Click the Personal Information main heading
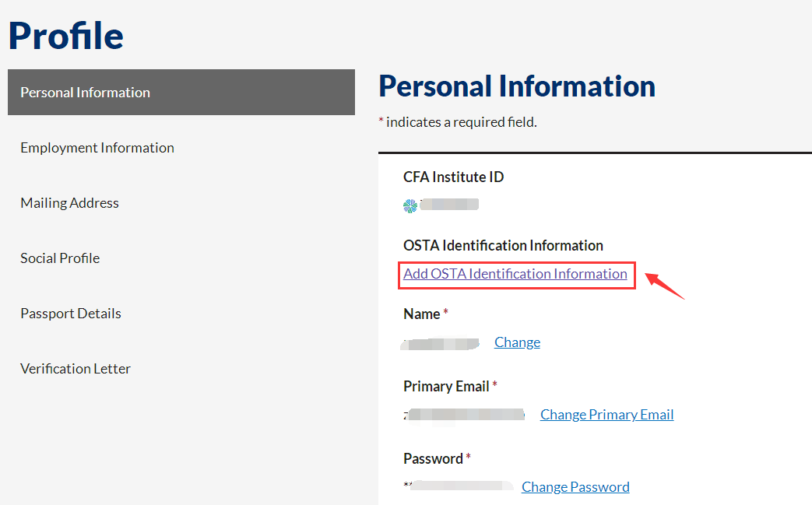The height and width of the screenshot is (505, 812). point(517,86)
